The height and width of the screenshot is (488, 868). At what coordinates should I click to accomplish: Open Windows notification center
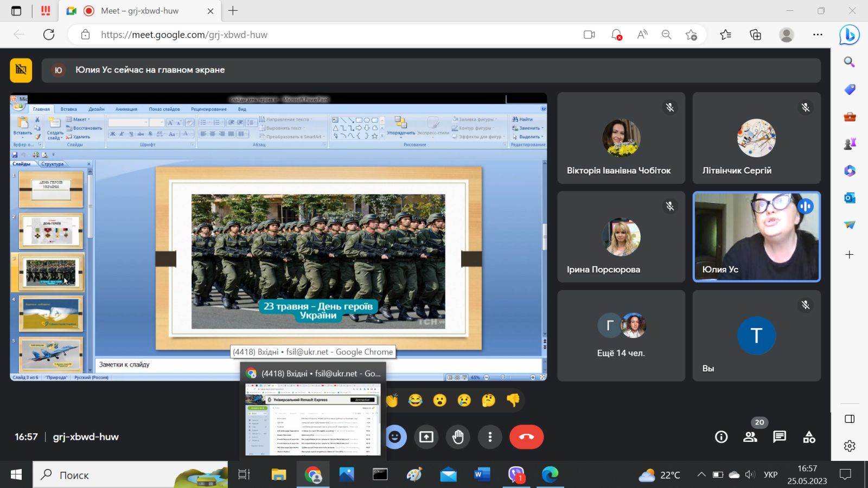pyautogui.click(x=845, y=475)
